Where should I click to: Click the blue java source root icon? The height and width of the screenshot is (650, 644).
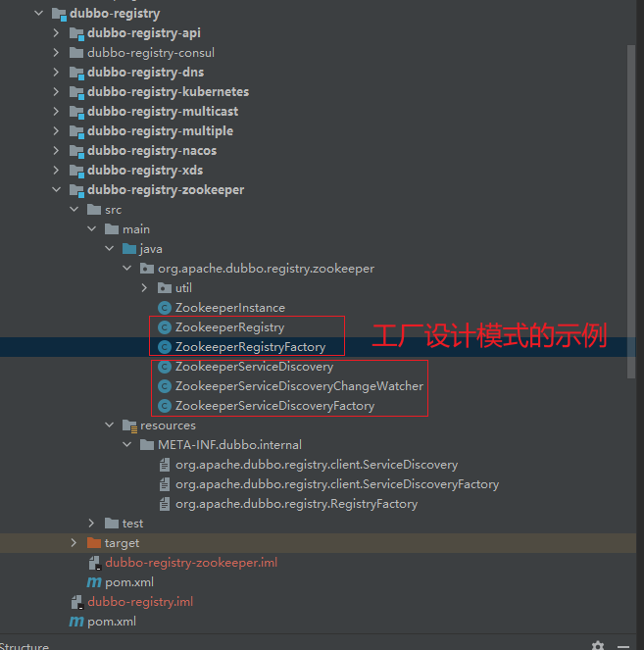[x=129, y=249]
